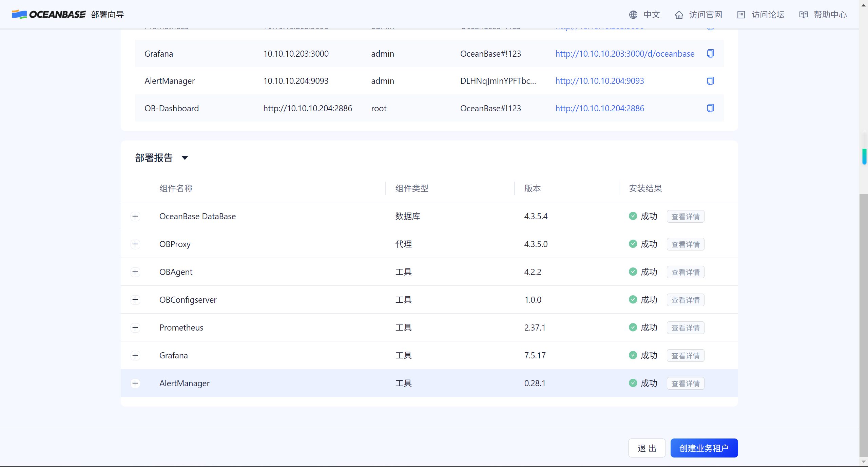Expand the AlertManager row

click(135, 384)
